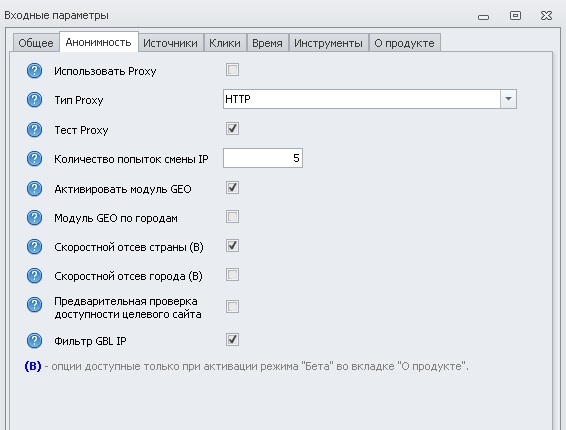Click help icon beside Тип Proxy
This screenshot has height=430, width=566.
pyautogui.click(x=34, y=100)
